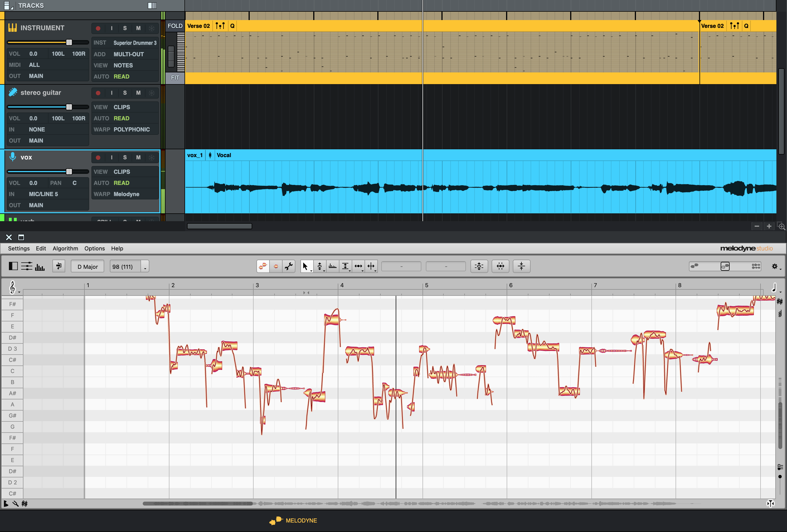Viewport: 787px width, 532px height.
Task: Open the Correct Pitch macro
Action: (479, 267)
